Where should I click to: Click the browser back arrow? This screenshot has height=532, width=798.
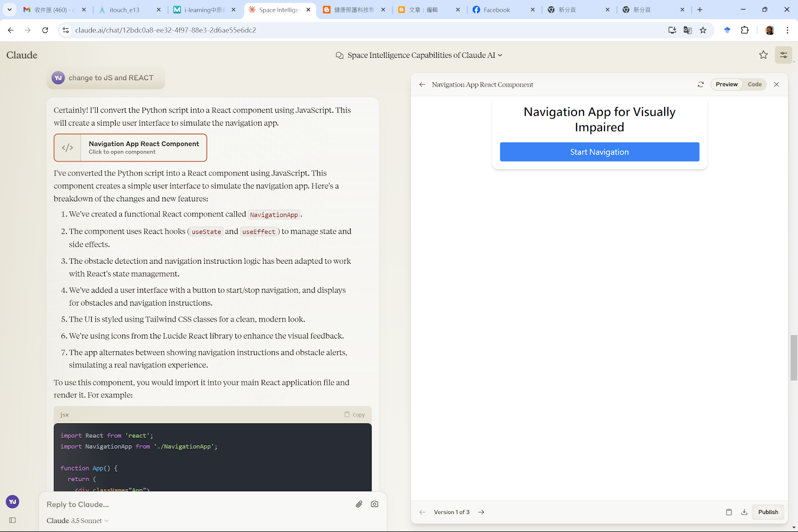[10, 30]
